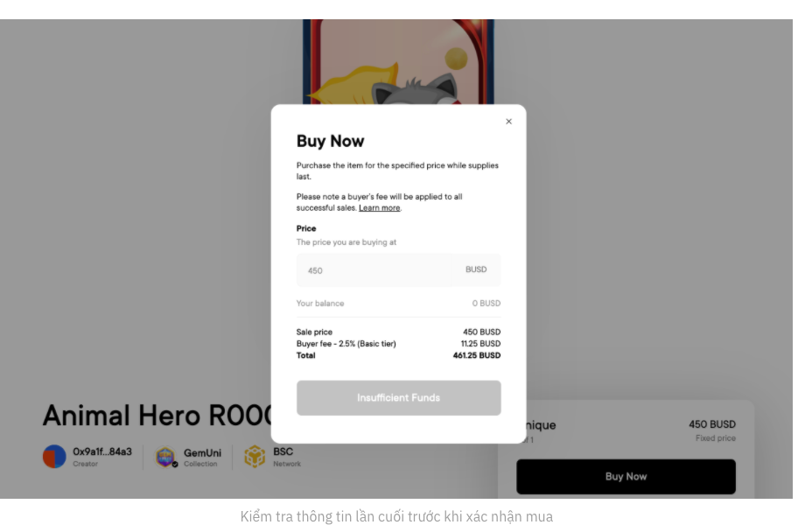Click the creator avatar icon
Viewport: 798px width, 532px height.
click(x=54, y=457)
